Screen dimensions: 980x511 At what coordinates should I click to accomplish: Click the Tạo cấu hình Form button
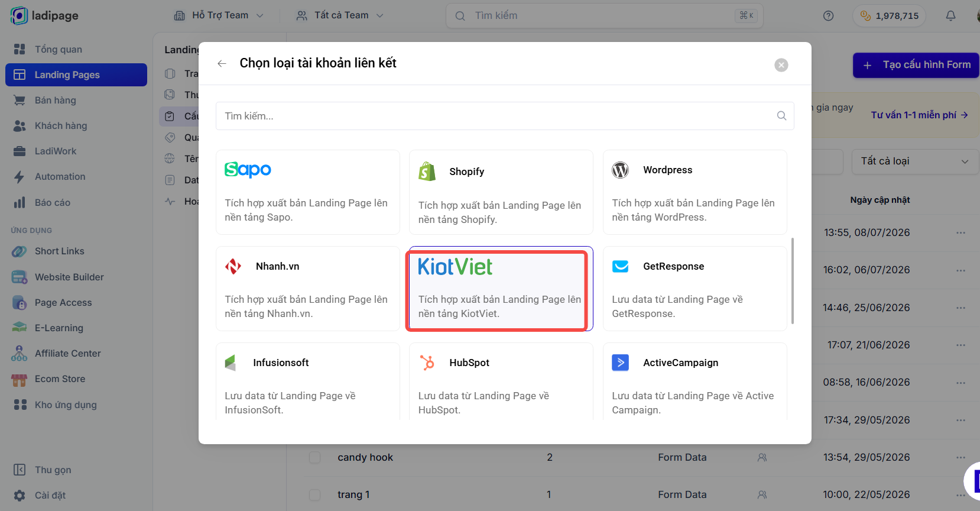coord(917,65)
